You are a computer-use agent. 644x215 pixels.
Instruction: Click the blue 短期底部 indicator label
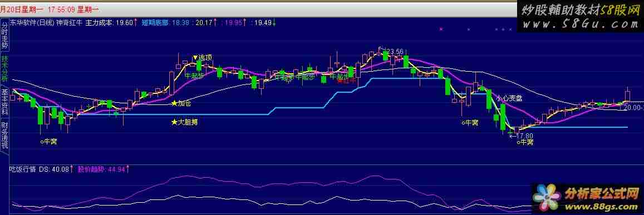155,23
